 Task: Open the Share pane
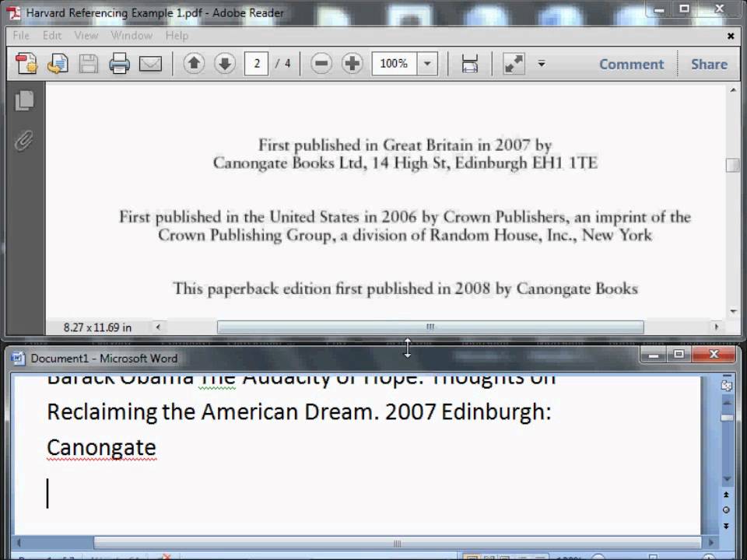(709, 64)
